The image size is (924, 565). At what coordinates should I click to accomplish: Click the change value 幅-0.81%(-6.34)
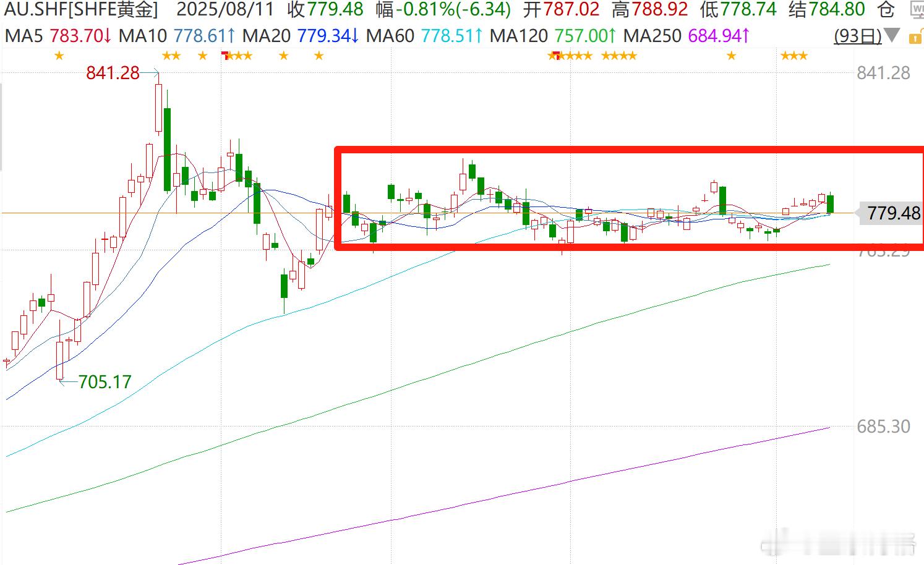coord(443,9)
